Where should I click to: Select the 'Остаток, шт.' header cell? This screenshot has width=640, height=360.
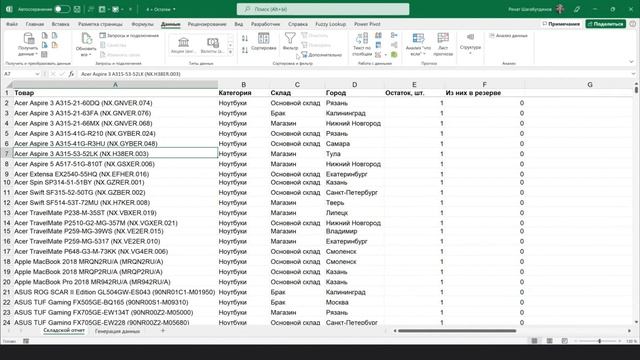click(414, 93)
